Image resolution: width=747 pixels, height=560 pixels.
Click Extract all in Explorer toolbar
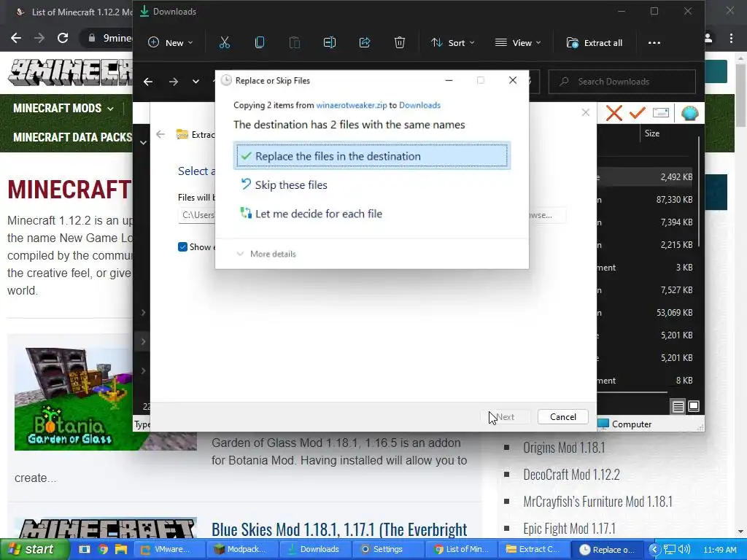click(595, 43)
